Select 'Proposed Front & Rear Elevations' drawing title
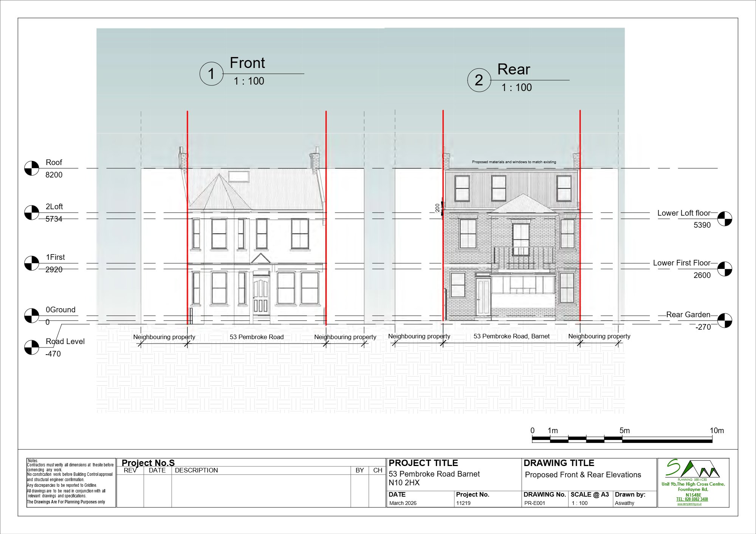756x534 pixels. tap(583, 475)
